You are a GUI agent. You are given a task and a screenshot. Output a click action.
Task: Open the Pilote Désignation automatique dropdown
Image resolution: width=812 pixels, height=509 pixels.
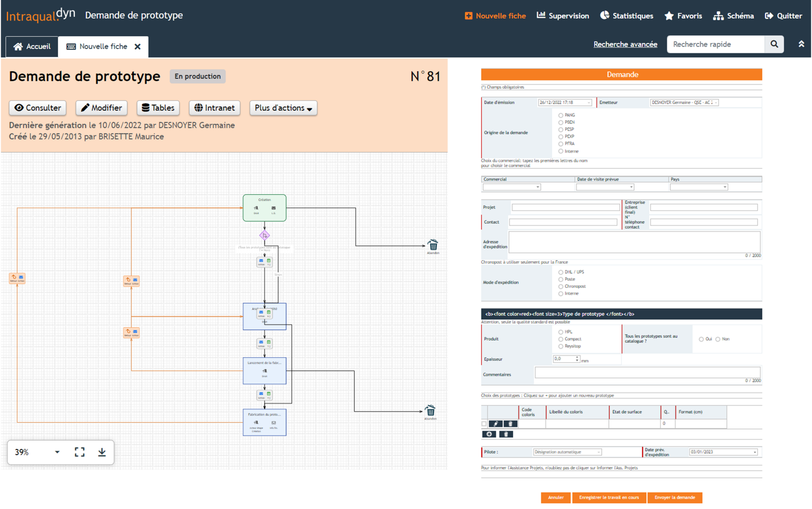pyautogui.click(x=567, y=452)
